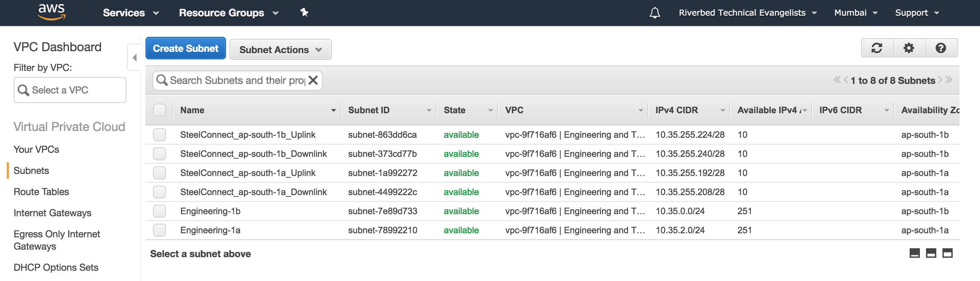
Task: Open Riverbed Technical Evangelists account menu
Action: click(747, 13)
